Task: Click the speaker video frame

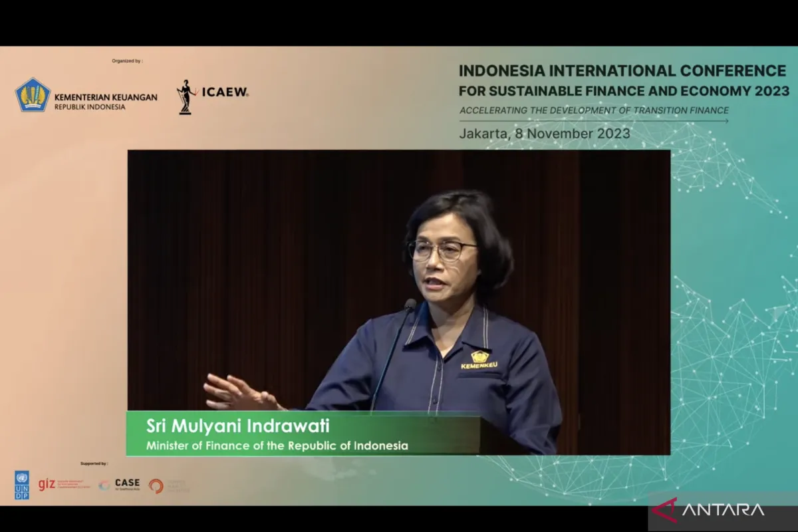Action: click(x=399, y=302)
